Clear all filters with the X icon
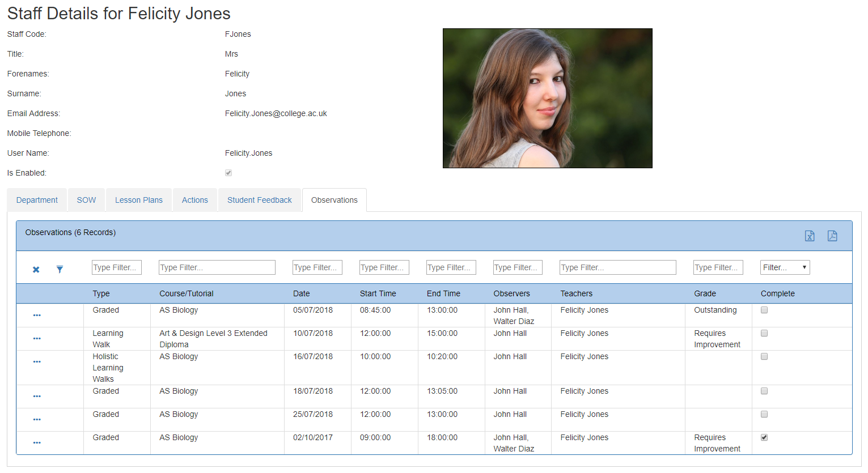868x473 pixels. coord(36,270)
